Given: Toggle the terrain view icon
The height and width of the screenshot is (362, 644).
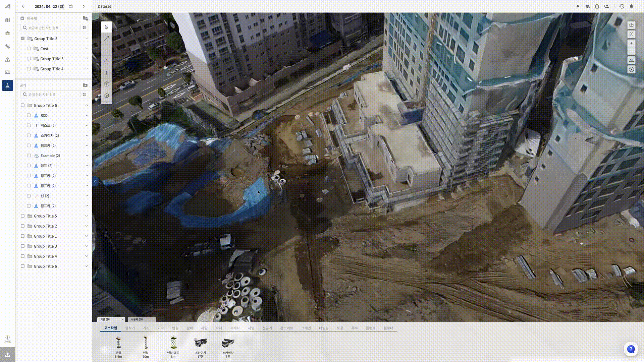Looking at the screenshot, I should 631,60.
